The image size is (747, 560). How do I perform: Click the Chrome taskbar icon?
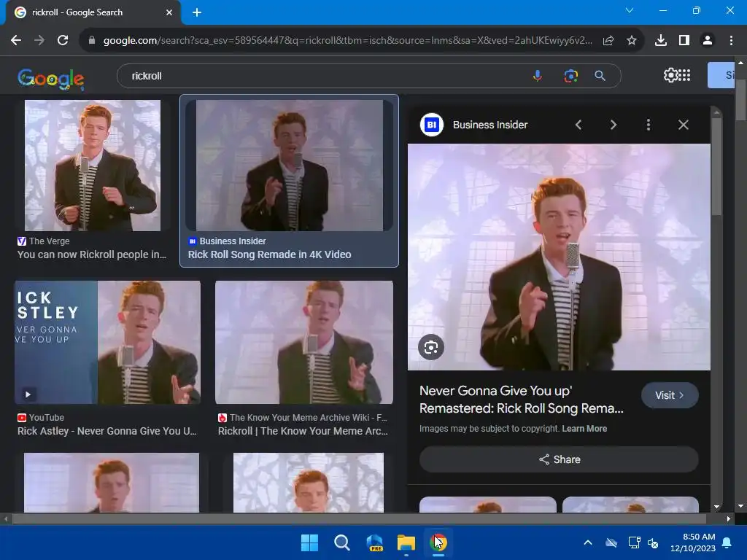click(438, 542)
